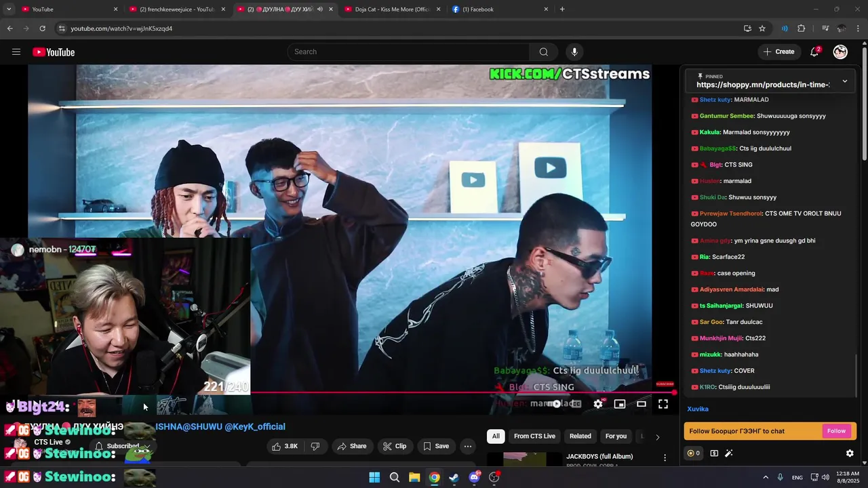Toggle closed captions in player

[576, 404]
